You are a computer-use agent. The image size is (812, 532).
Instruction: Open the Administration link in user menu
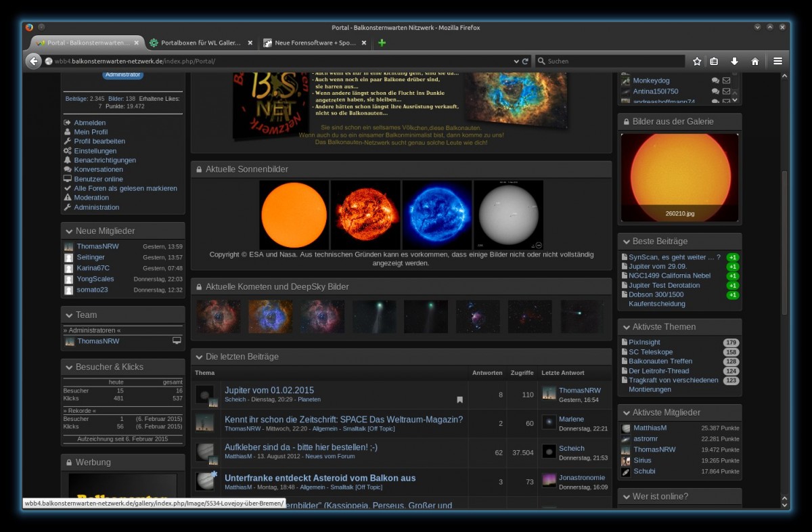click(96, 207)
